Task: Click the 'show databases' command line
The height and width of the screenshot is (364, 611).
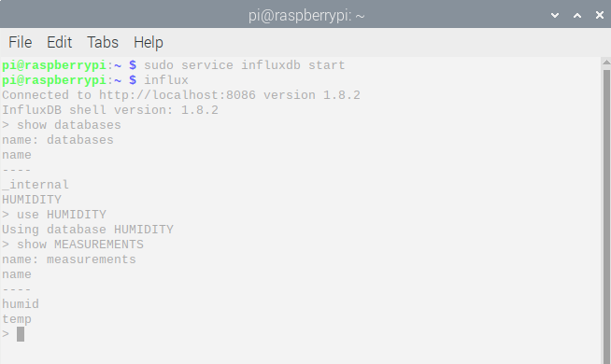Action: point(62,125)
